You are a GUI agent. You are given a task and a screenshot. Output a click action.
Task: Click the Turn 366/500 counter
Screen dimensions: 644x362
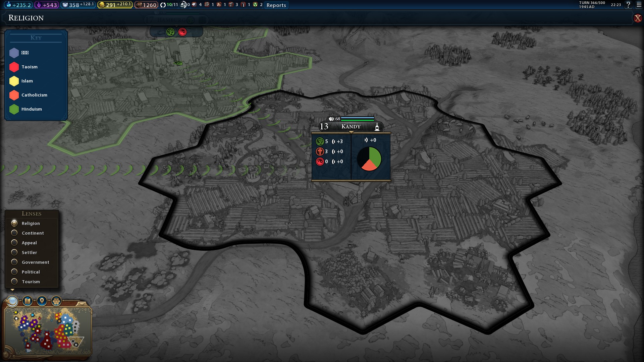pyautogui.click(x=592, y=3)
